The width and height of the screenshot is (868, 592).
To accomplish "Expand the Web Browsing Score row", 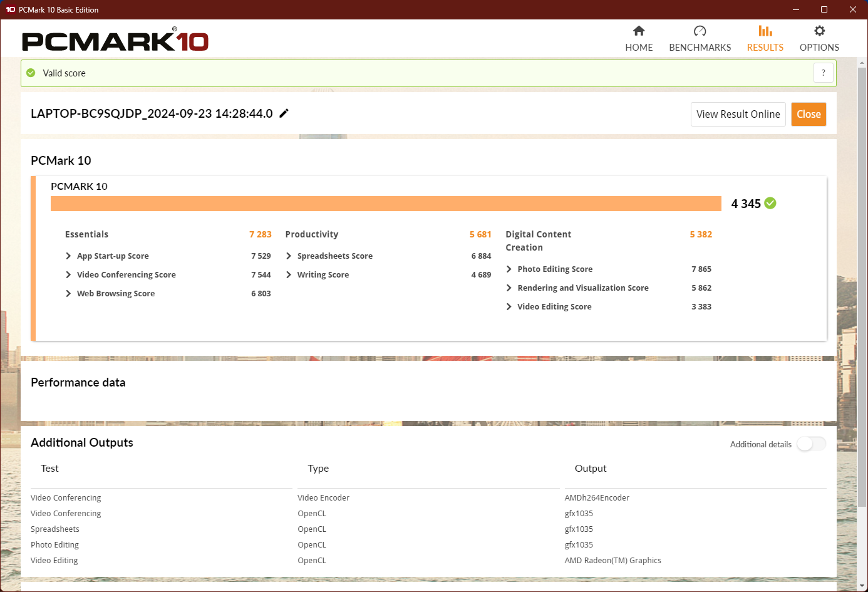I will [68, 294].
